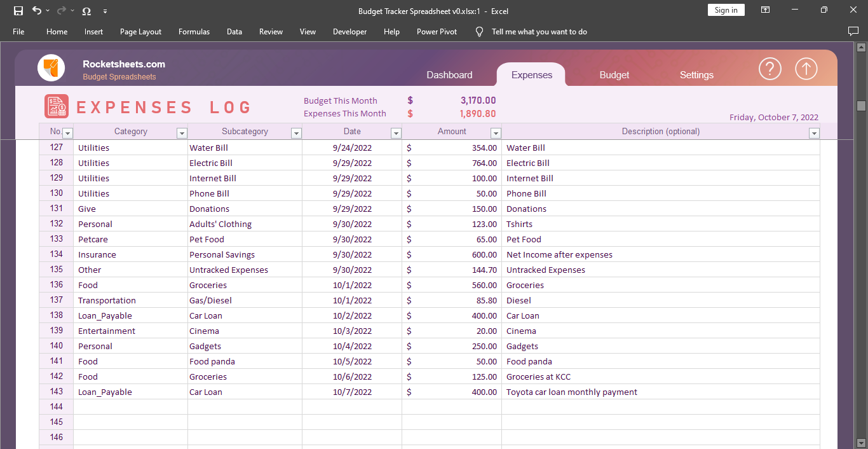Click the vertical scrollbar up arrow
868x449 pixels.
click(x=862, y=48)
